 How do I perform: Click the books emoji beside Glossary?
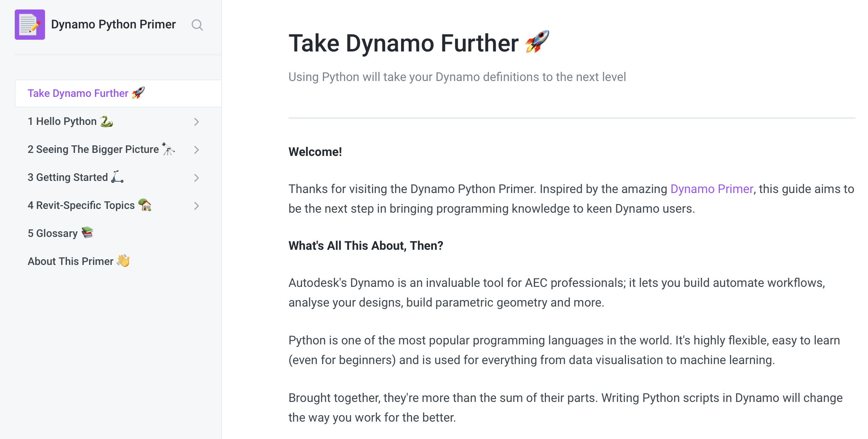point(87,232)
